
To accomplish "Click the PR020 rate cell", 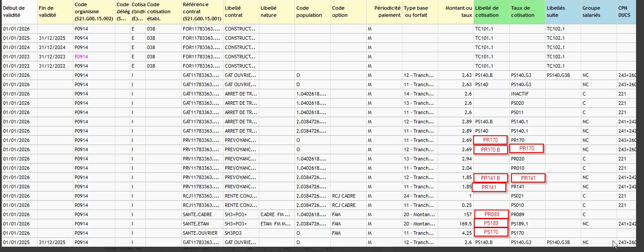I will click(x=527, y=159).
